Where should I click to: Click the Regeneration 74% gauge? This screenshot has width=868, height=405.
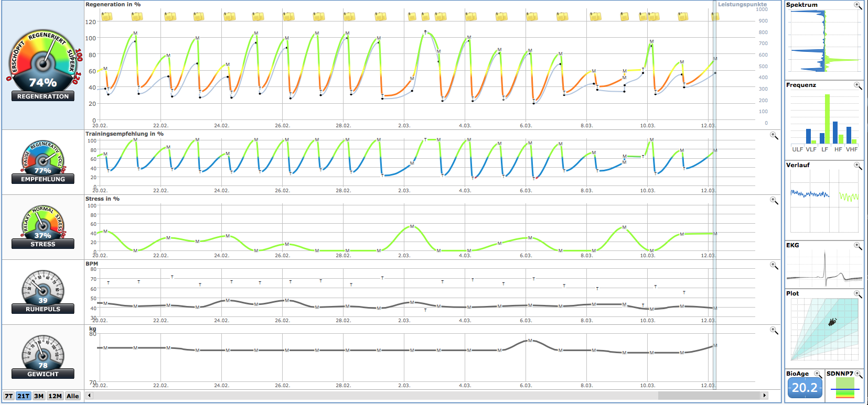[43, 65]
